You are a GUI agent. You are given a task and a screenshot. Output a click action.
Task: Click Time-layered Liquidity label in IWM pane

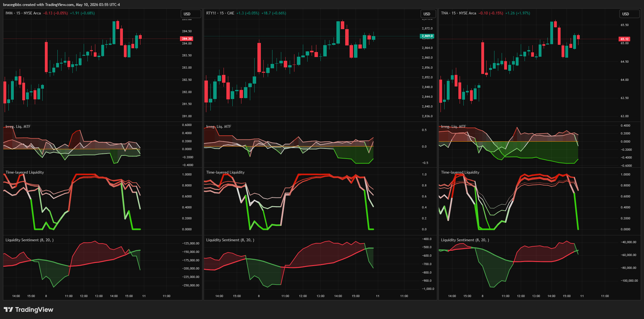pyautogui.click(x=25, y=172)
